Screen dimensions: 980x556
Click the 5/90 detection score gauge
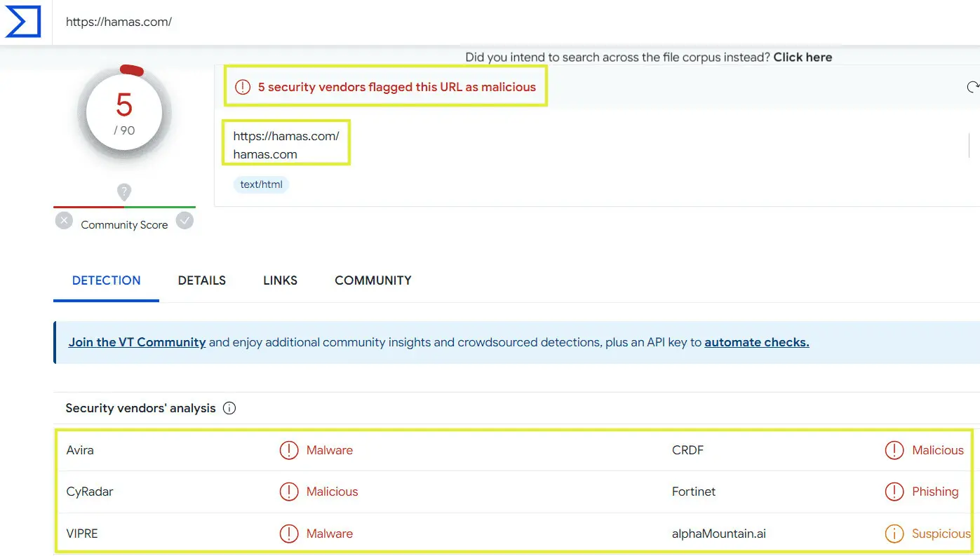coord(124,114)
